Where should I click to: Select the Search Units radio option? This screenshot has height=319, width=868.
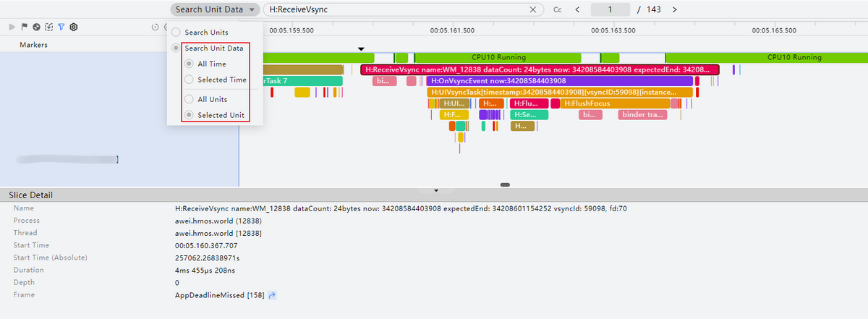pos(176,33)
